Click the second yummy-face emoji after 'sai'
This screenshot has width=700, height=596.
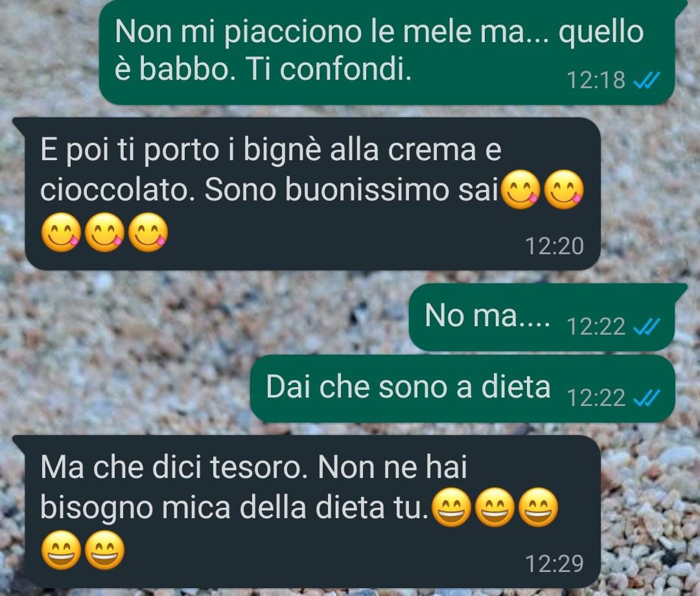tap(565, 190)
